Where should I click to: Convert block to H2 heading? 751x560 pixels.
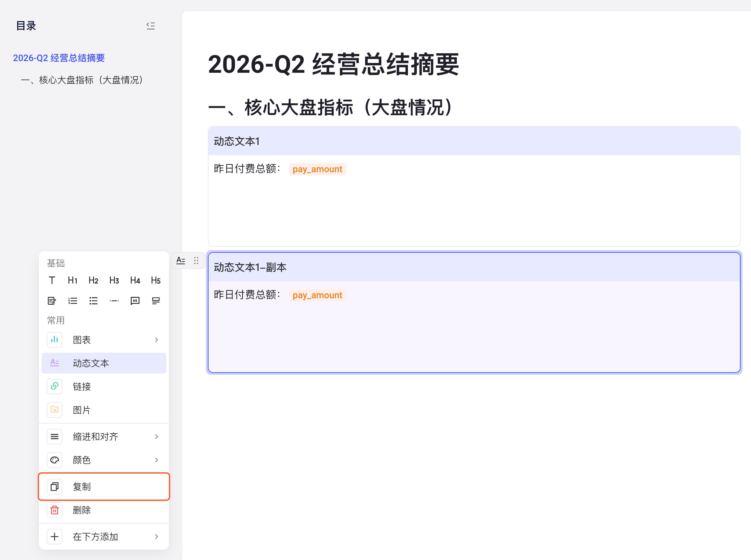click(x=93, y=280)
